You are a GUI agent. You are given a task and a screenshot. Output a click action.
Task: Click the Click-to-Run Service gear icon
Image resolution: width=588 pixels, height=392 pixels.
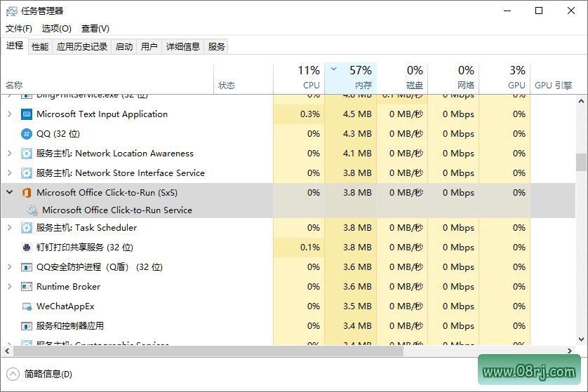[x=32, y=210]
